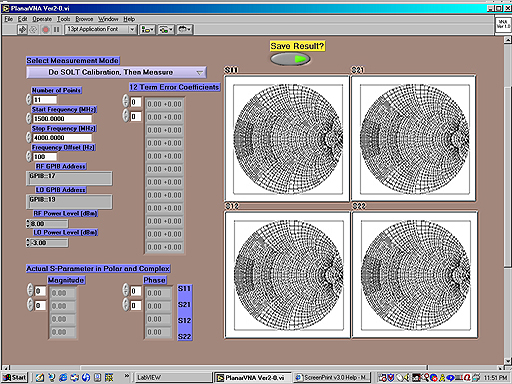This screenshot has height=384, width=512.
Task: Click the LO Power Level -3.00 field
Action: [x=49, y=243]
